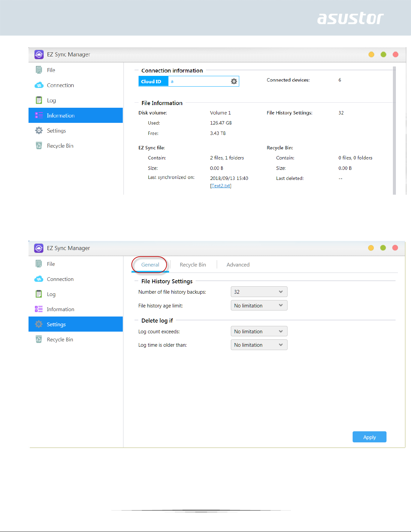411x532 pixels.
Task: Click Connection cloud icon in upper window
Action: coord(39,85)
